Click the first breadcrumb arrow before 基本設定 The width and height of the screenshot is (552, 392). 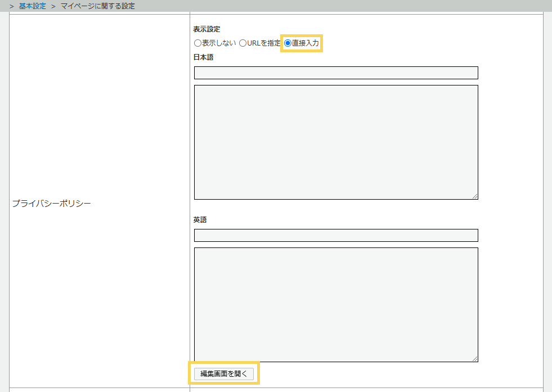click(x=11, y=6)
